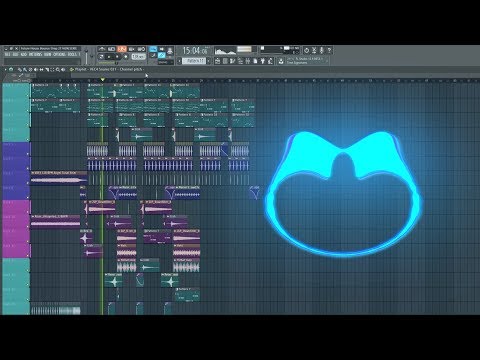Viewport: 480px width, 360px height.
Task: Mute Track 3 via its header dot
Action: [x=28, y=125]
